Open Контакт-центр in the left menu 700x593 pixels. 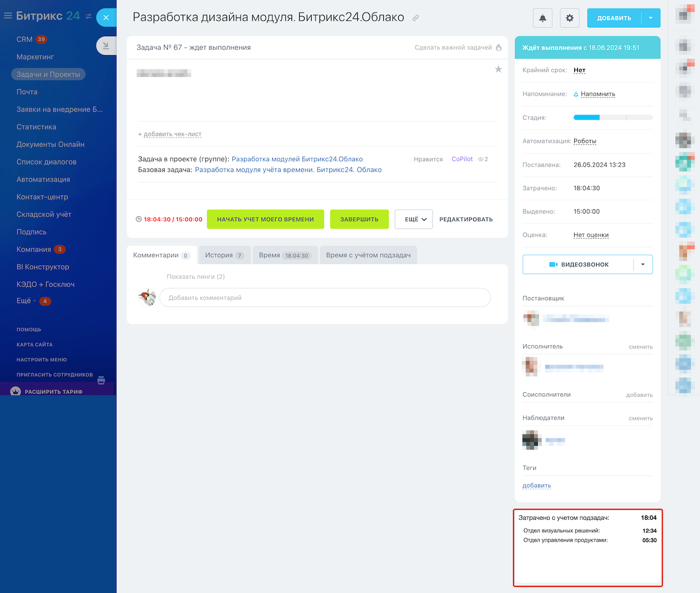tap(42, 197)
